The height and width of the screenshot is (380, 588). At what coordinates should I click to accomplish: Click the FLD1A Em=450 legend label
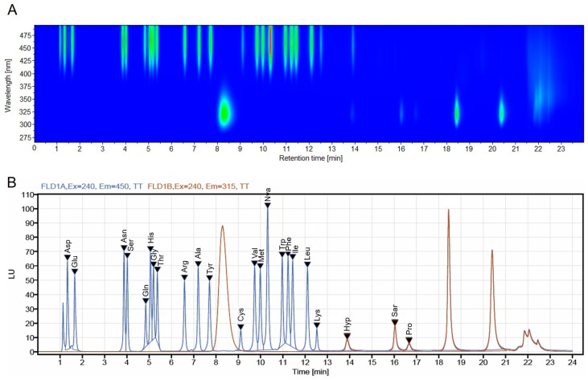92,186
